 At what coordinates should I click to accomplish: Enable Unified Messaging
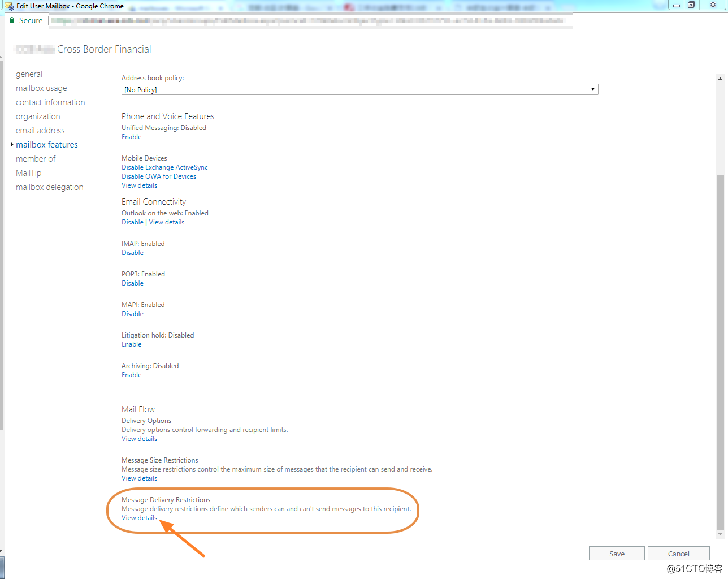pos(132,137)
